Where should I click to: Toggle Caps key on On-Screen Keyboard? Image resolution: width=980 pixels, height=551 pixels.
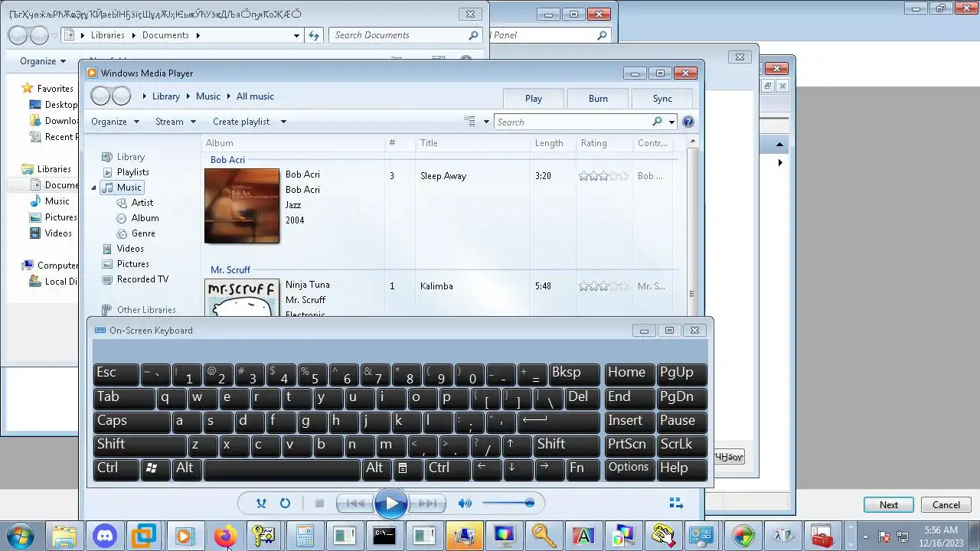132,421
